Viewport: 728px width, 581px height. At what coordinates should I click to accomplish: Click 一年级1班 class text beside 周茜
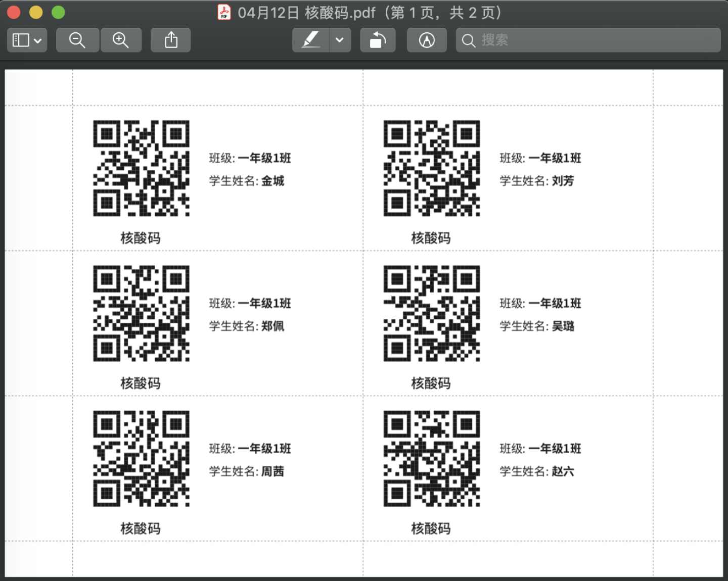point(264,449)
